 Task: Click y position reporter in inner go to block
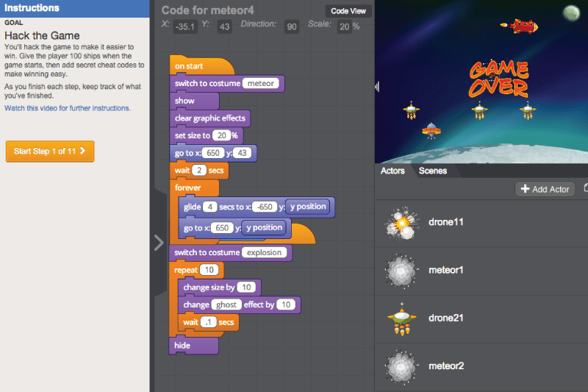point(264,228)
